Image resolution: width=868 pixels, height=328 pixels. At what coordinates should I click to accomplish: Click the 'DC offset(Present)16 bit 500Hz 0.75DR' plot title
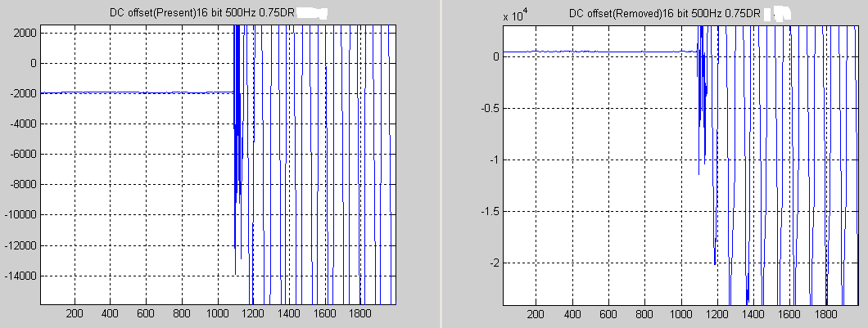tap(201, 12)
